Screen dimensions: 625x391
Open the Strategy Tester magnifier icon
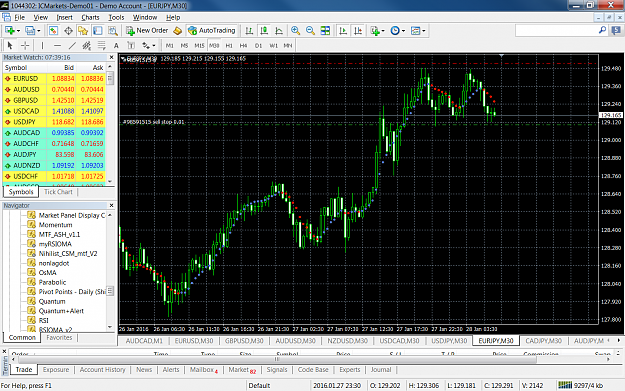113,31
